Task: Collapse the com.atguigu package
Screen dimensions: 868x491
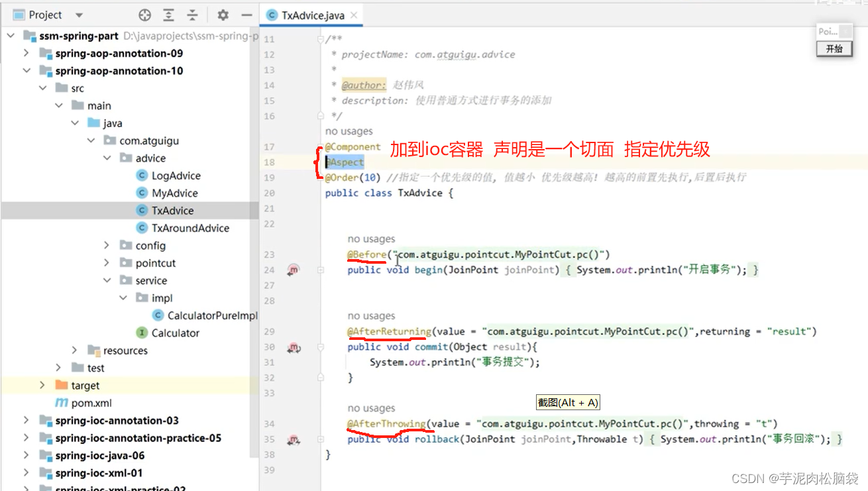Action: 91,140
